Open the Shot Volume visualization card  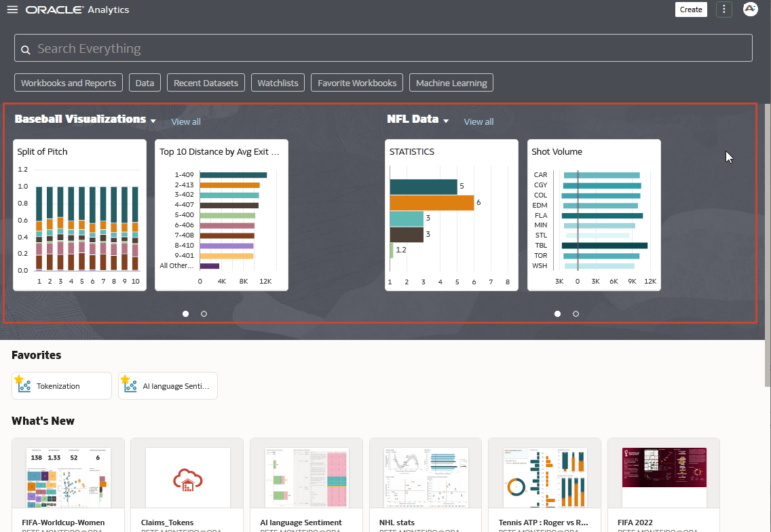[x=594, y=215]
